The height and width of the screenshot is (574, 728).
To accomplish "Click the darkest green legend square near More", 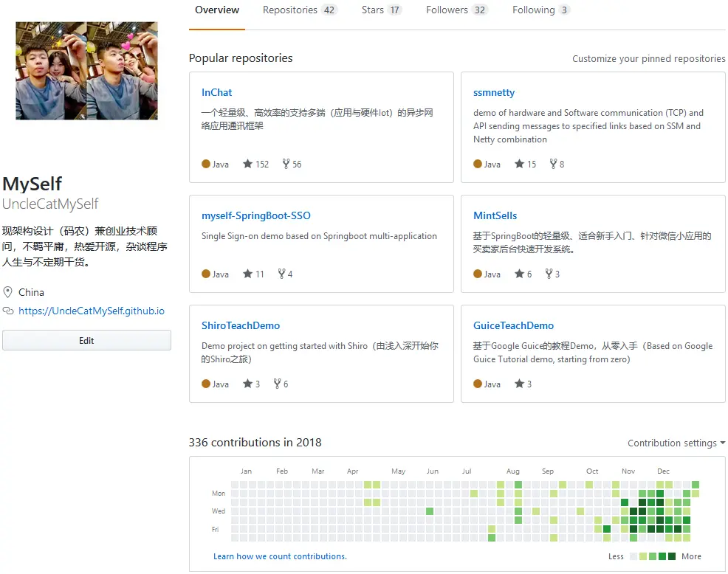I will [671, 556].
